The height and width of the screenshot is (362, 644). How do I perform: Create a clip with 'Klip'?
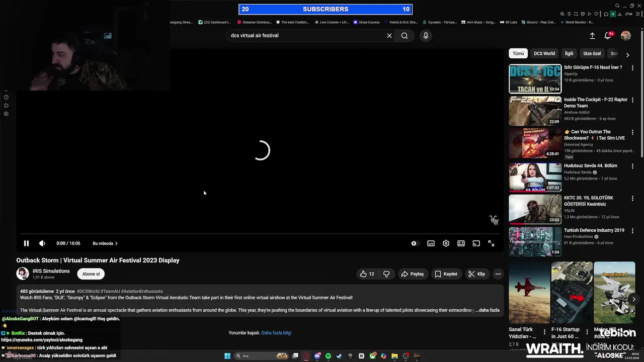[x=476, y=274]
